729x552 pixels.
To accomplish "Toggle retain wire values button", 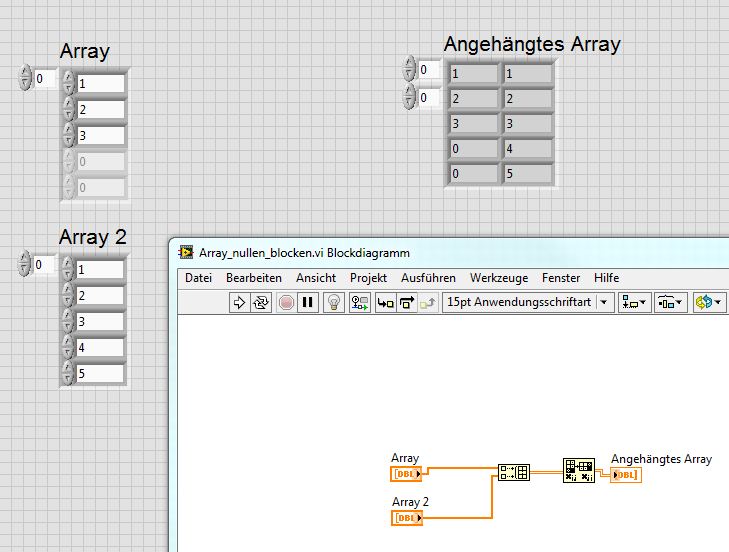I will click(359, 303).
